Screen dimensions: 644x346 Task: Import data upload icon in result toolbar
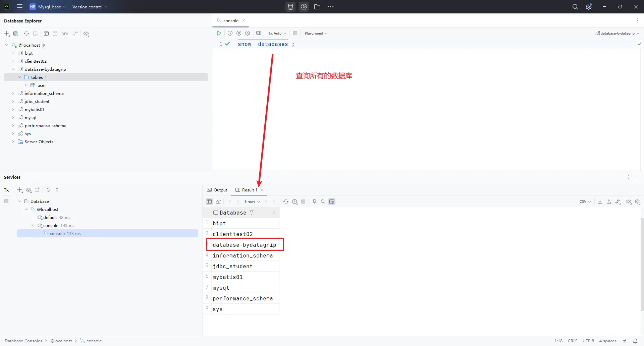coord(609,201)
